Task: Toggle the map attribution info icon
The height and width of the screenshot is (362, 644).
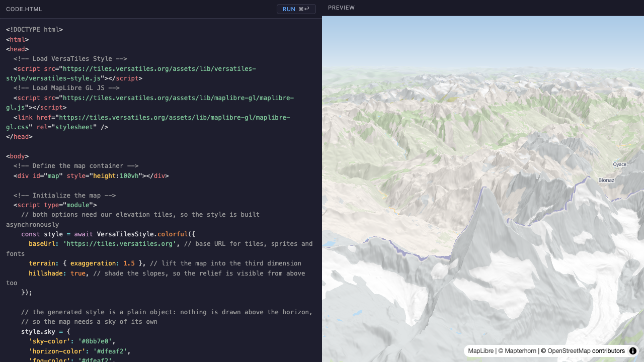Action: pyautogui.click(x=633, y=351)
